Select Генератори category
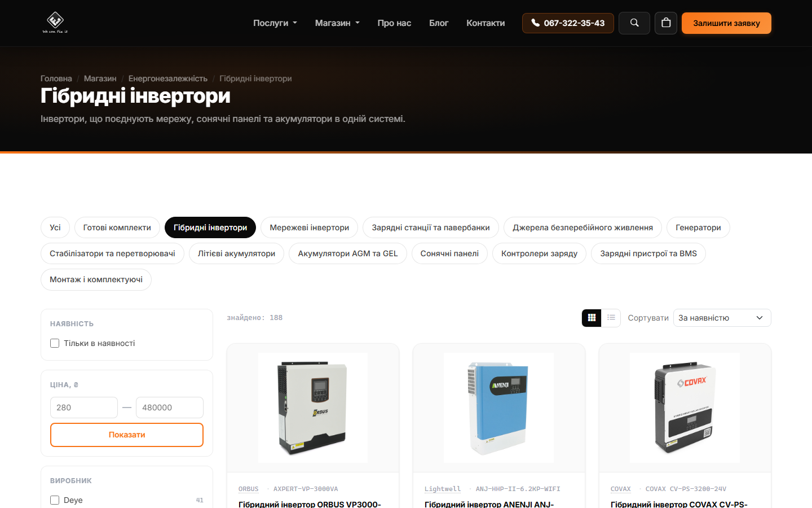The height and width of the screenshot is (508, 812). 698,227
